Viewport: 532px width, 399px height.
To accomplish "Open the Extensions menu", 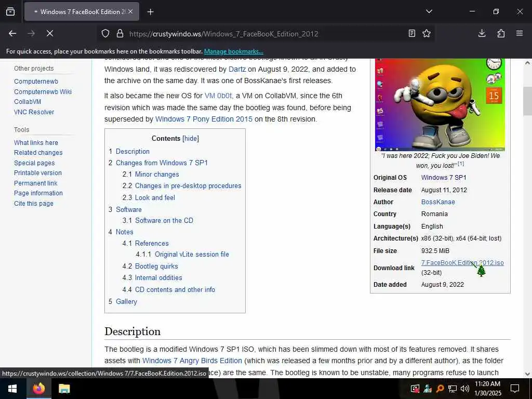I will click(501, 33).
